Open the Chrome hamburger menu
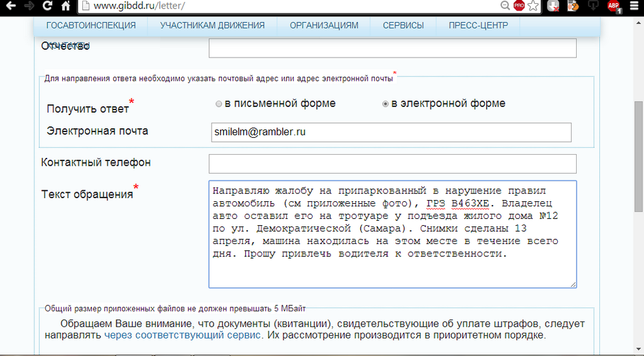644x356 pixels. click(634, 6)
